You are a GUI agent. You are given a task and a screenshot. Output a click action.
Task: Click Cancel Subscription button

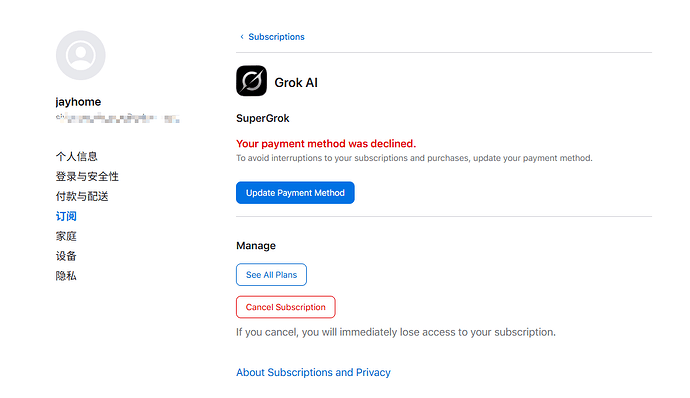[286, 307]
